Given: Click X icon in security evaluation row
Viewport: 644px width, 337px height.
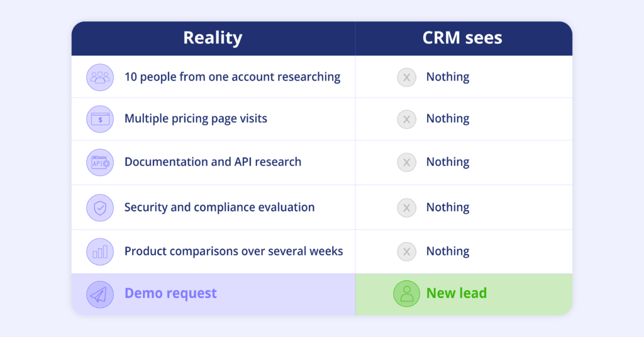Looking at the screenshot, I should pyautogui.click(x=407, y=207).
